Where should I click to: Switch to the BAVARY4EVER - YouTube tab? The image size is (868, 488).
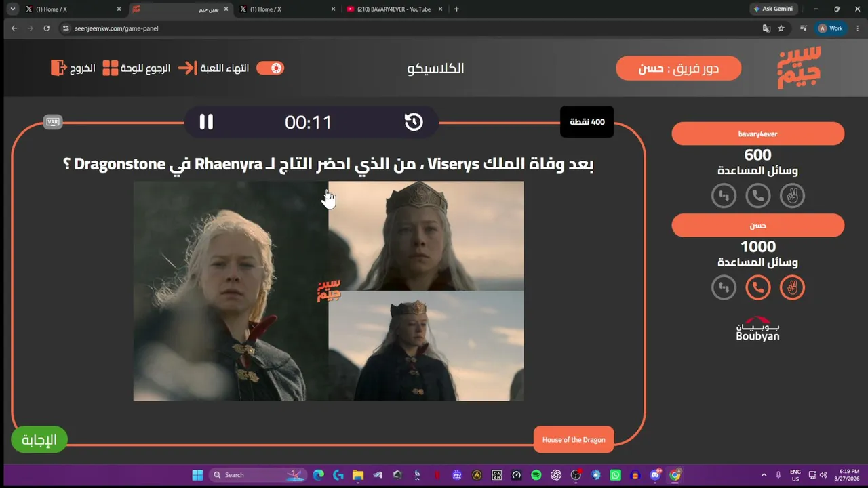(x=394, y=9)
